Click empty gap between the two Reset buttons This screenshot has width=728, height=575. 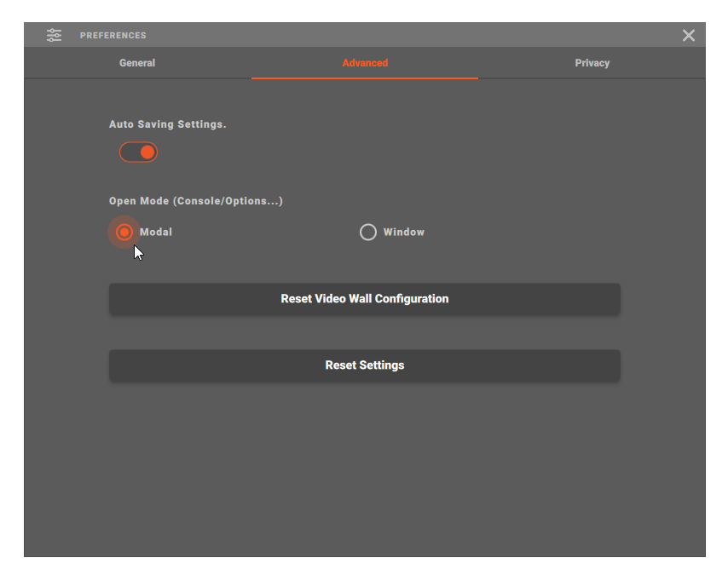coord(365,332)
